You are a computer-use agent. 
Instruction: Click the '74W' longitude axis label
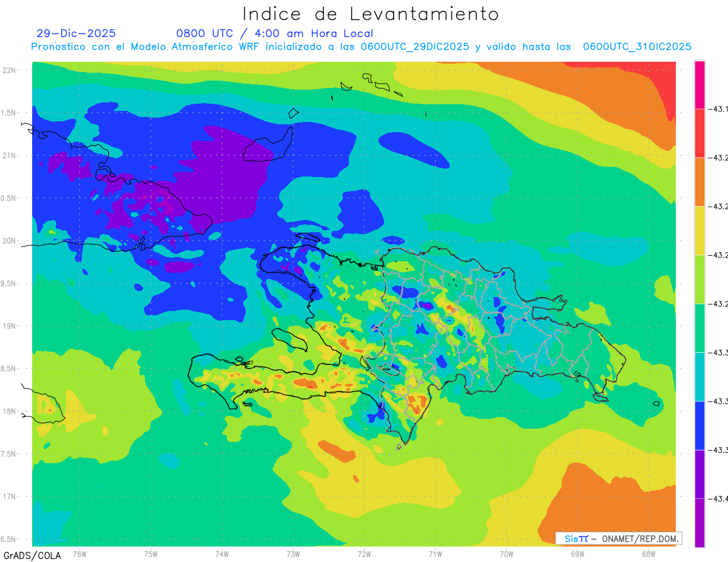click(x=222, y=554)
